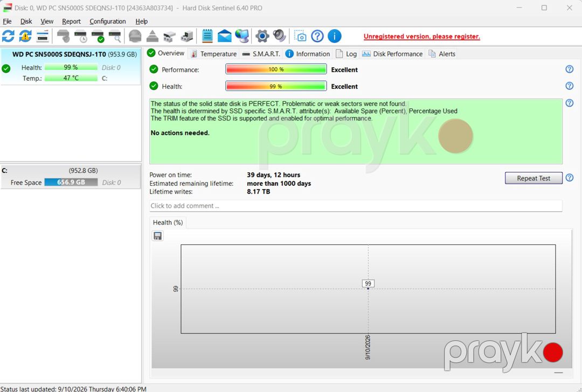Click the gray pyramid toolbar icon
The height and width of the screenshot is (392, 582).
152,36
